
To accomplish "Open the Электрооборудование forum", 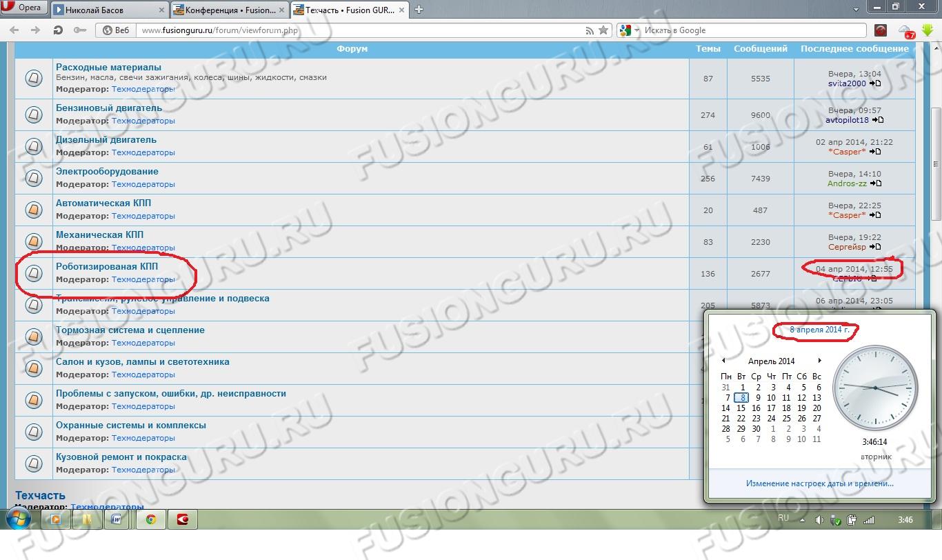I will (107, 171).
